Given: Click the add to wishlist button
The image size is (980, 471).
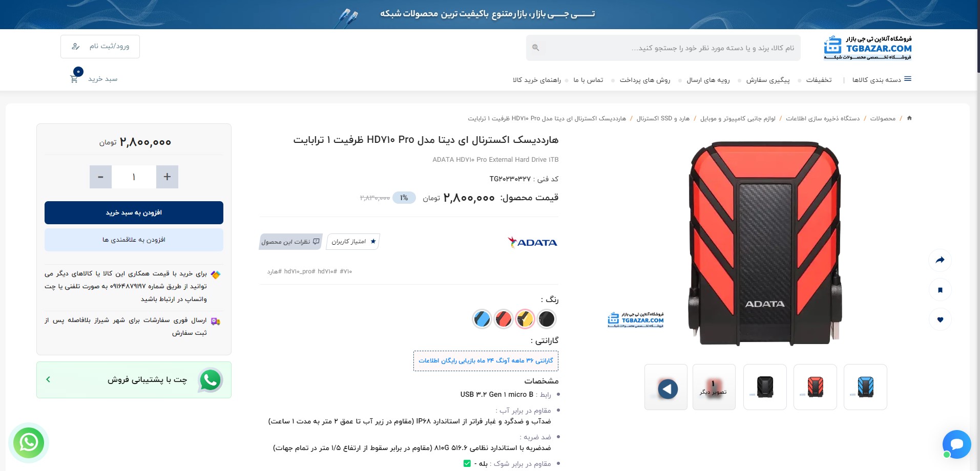Looking at the screenshot, I should [x=134, y=240].
